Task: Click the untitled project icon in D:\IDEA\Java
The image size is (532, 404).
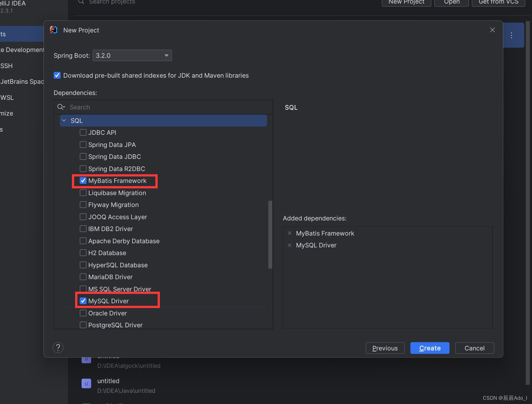Action: coord(86,383)
